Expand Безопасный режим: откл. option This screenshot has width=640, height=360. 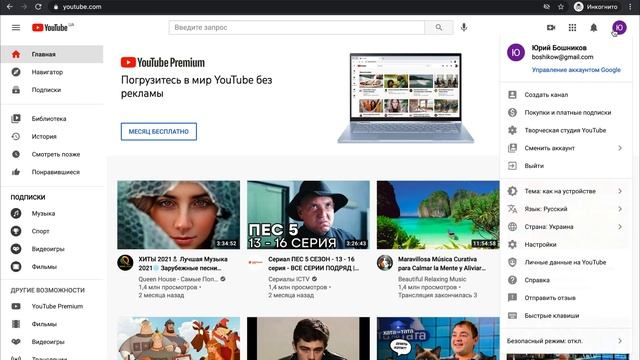pyautogui.click(x=566, y=341)
